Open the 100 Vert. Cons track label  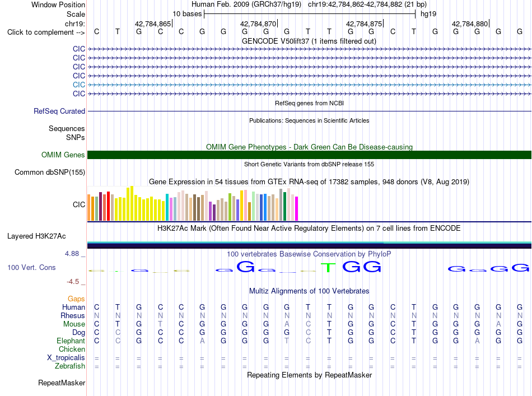pos(31,267)
